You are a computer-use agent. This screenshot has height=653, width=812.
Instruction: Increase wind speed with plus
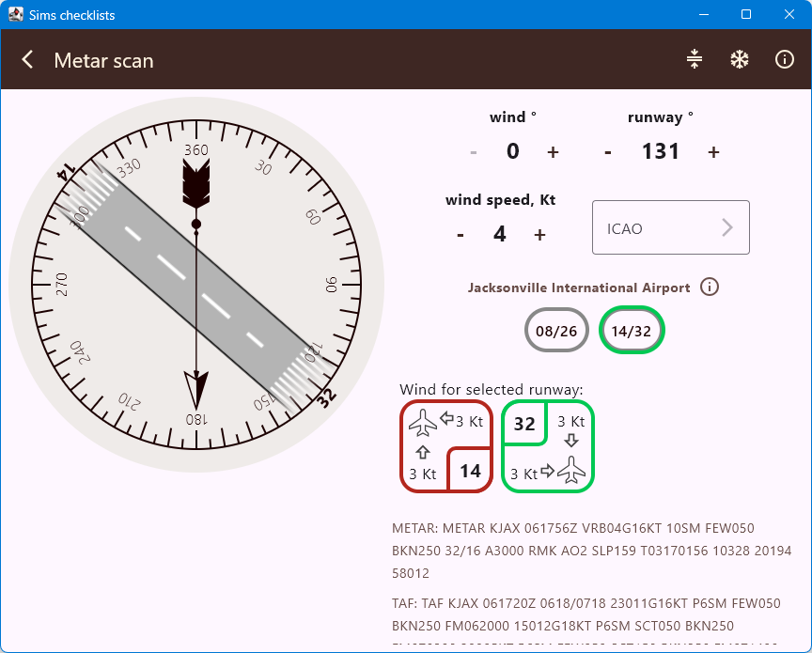(539, 235)
